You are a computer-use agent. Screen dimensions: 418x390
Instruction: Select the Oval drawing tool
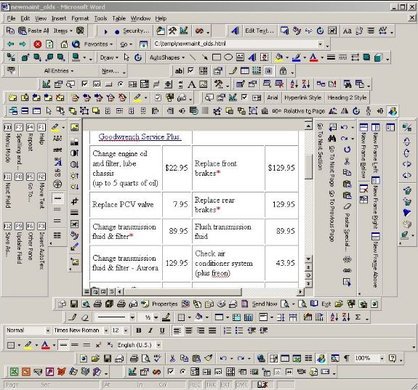[x=228, y=57]
